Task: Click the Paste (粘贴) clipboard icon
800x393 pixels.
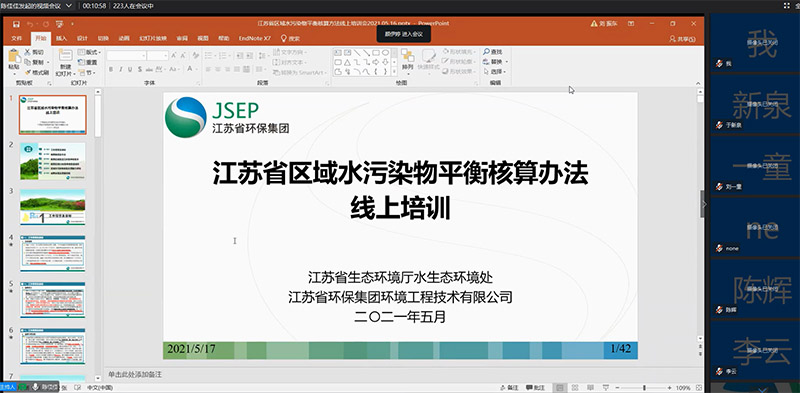Action: point(14,59)
